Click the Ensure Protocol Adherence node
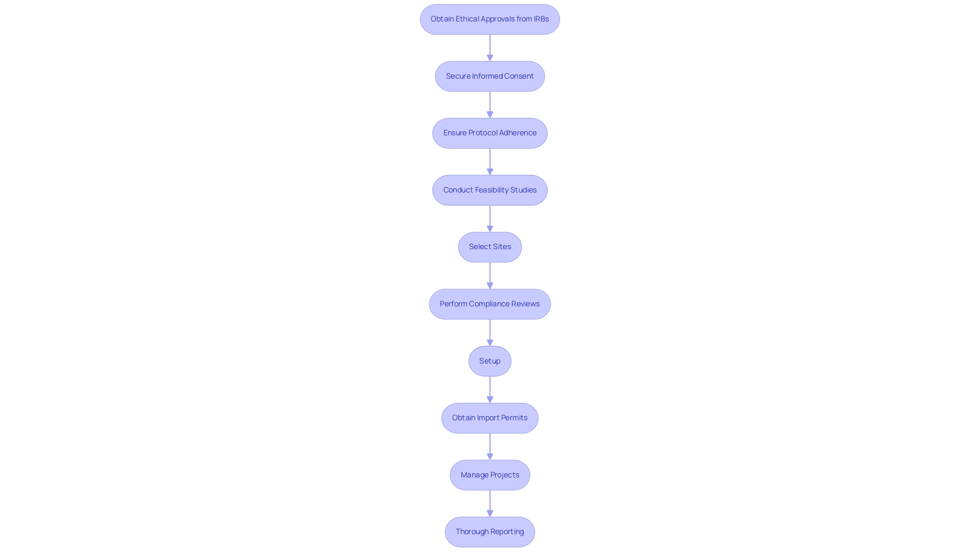This screenshot has height=553, width=980. 490,133
